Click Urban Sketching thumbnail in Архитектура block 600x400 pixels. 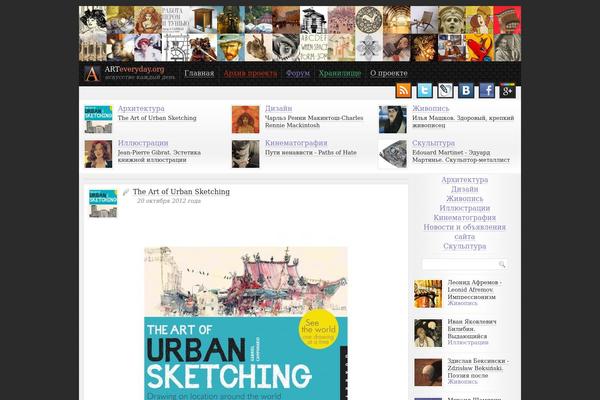(x=98, y=120)
